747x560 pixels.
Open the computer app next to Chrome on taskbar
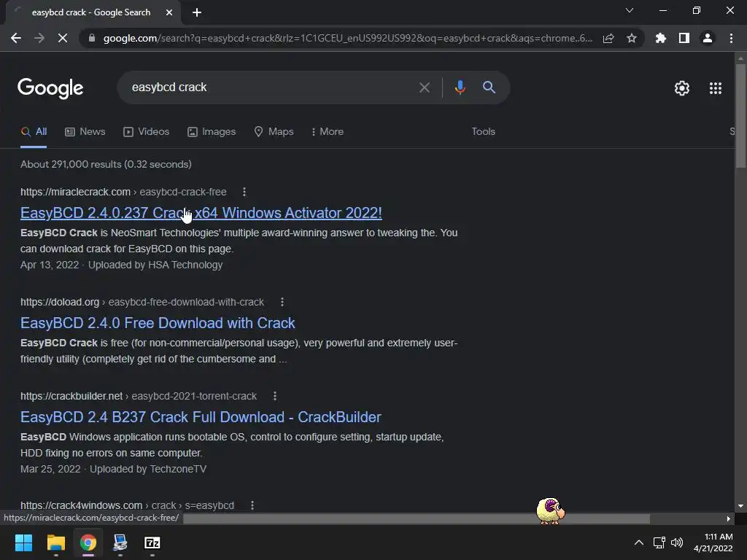click(x=120, y=542)
